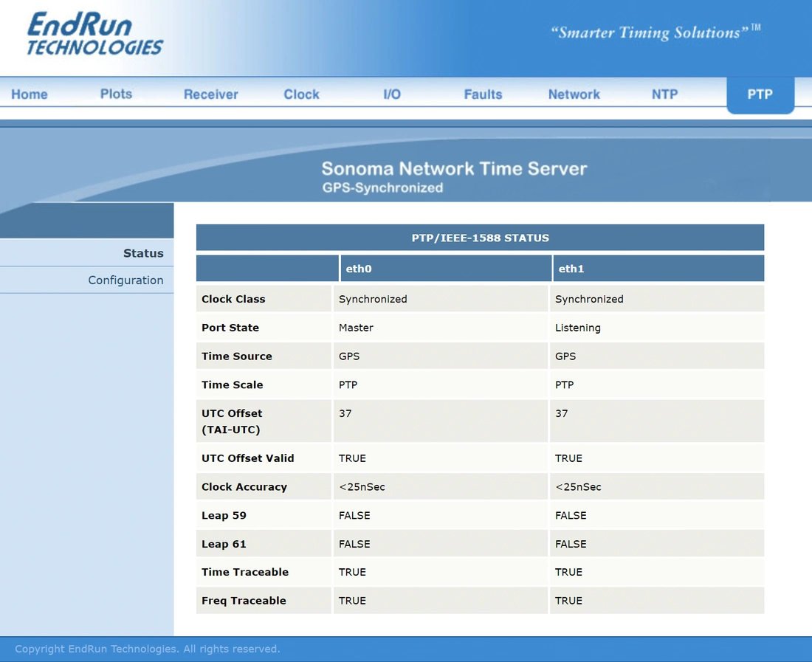Click the UTC Offset (TAI-UTC) label
The height and width of the screenshot is (662, 812).
(x=232, y=421)
